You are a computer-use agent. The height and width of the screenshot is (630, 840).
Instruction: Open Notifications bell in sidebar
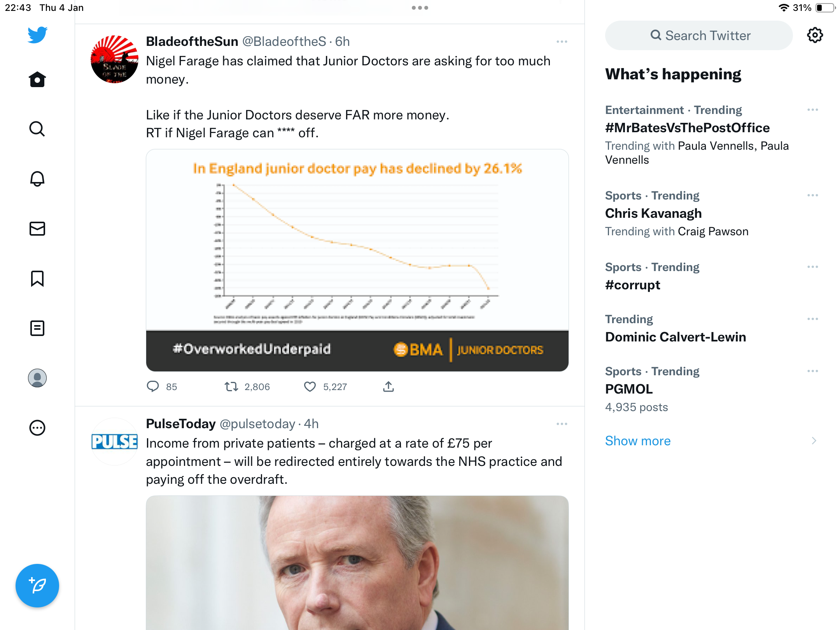coord(37,179)
